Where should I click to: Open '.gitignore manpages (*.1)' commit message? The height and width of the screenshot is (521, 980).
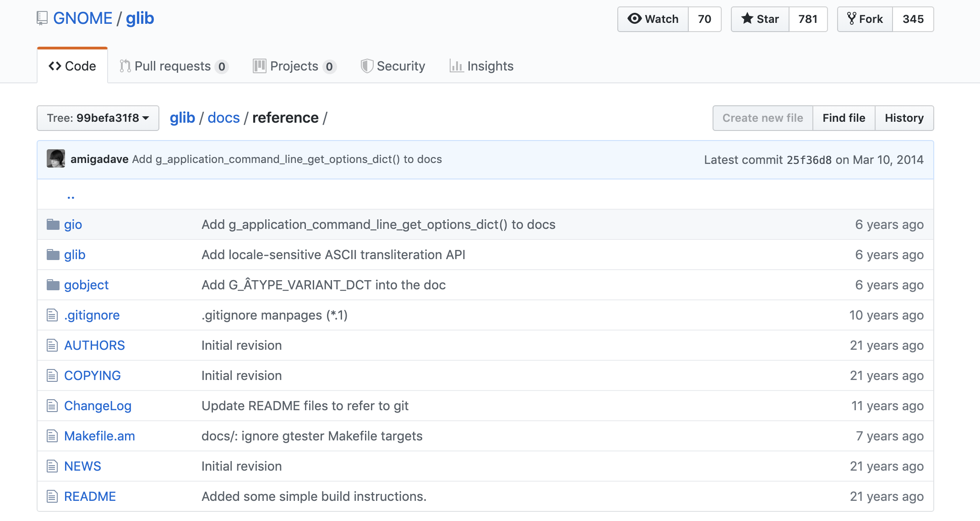click(x=274, y=315)
